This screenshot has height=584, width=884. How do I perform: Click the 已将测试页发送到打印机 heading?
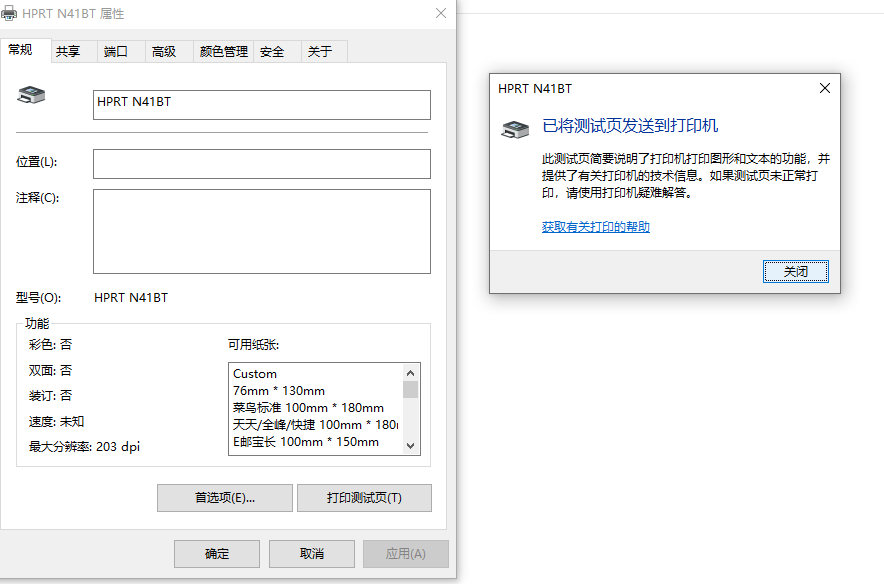[x=630, y=126]
